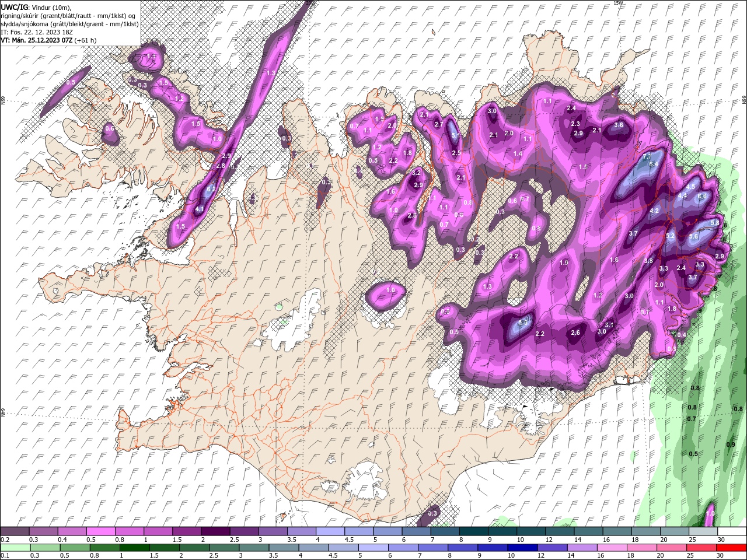Click the 4.1 snowfall value
This screenshot has width=747, height=560.
[200, 209]
